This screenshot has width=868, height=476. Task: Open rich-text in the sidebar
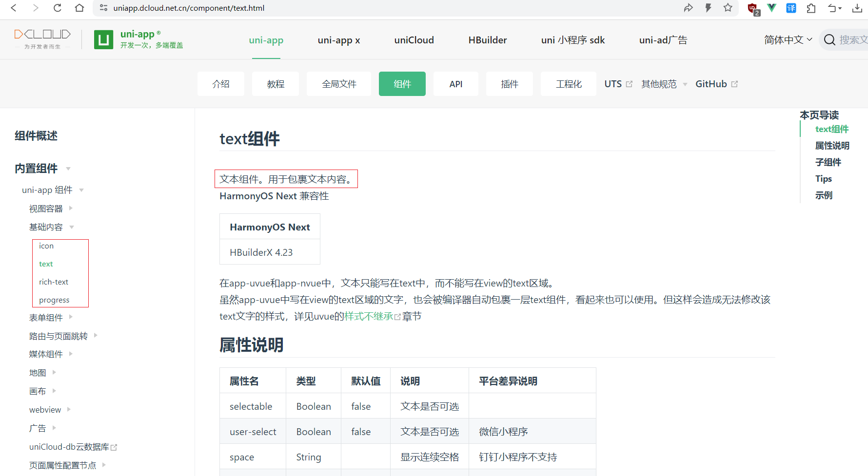coord(54,282)
